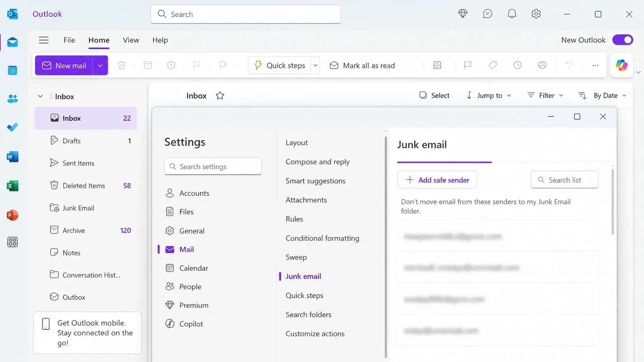
Task: Open the Drafts folder
Action: pyautogui.click(x=86, y=141)
